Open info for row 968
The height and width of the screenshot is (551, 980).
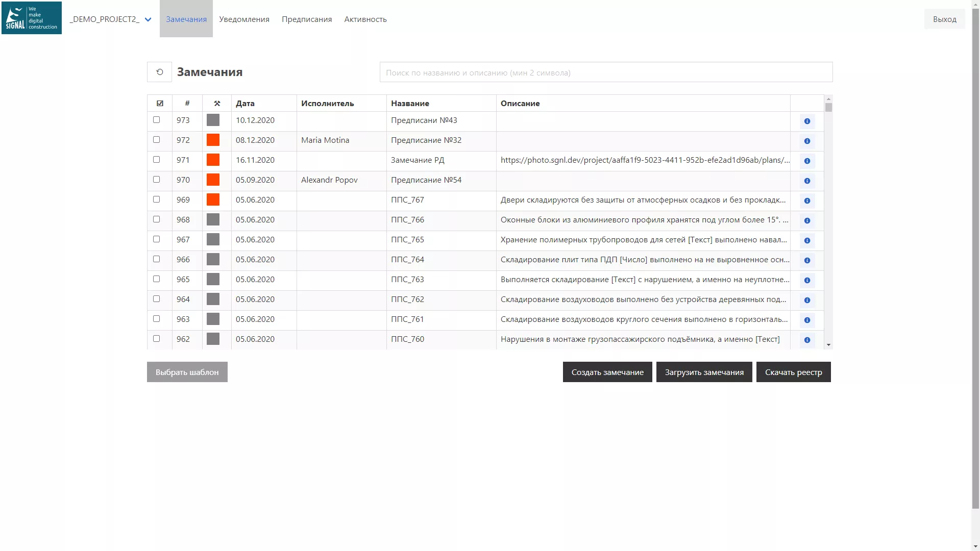click(807, 221)
